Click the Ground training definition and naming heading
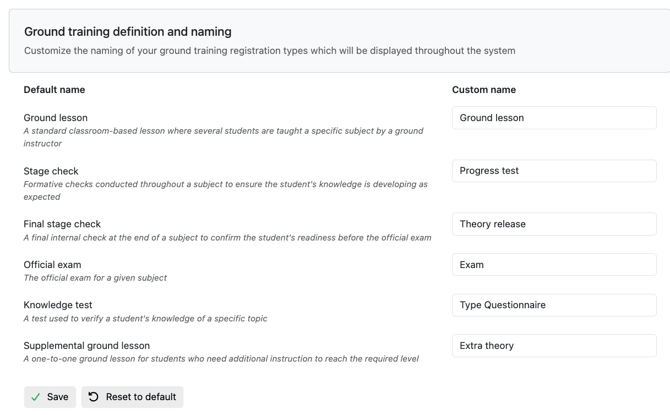 pyautogui.click(x=128, y=32)
